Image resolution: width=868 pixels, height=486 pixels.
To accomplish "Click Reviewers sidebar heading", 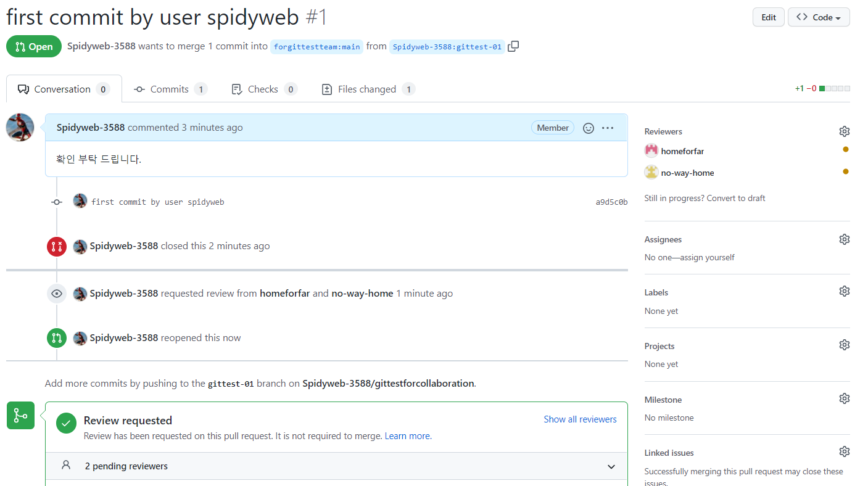I will [x=663, y=131].
